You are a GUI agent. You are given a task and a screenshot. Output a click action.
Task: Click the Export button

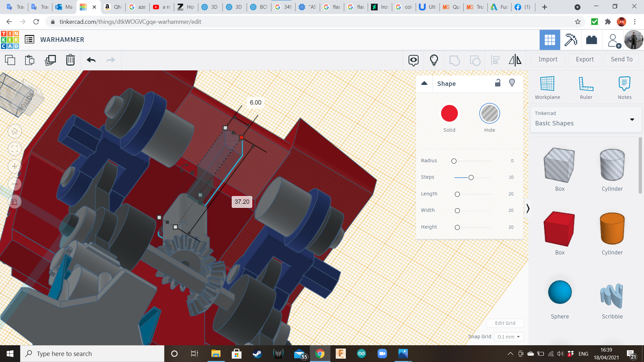pyautogui.click(x=585, y=59)
